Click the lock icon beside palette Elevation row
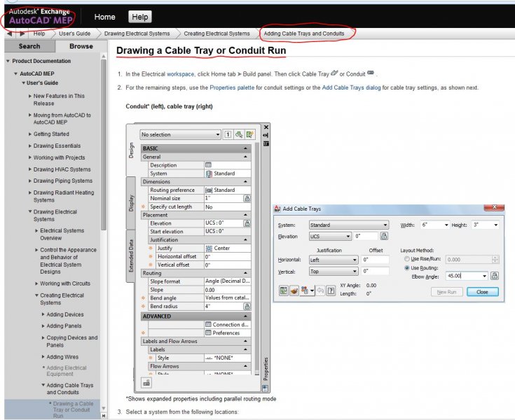This screenshot has width=515, height=420. (247, 223)
